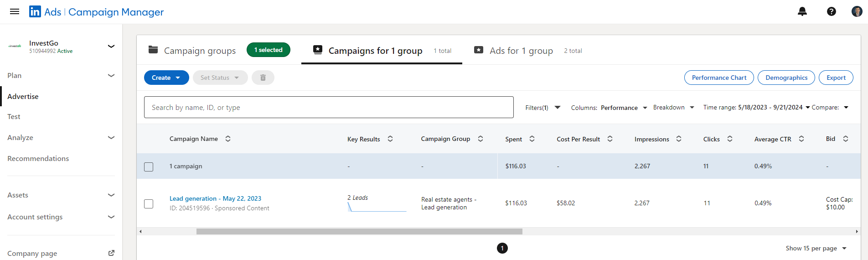This screenshot has height=260, width=868.
Task: Expand the InvestGo account dropdown
Action: coord(111,46)
